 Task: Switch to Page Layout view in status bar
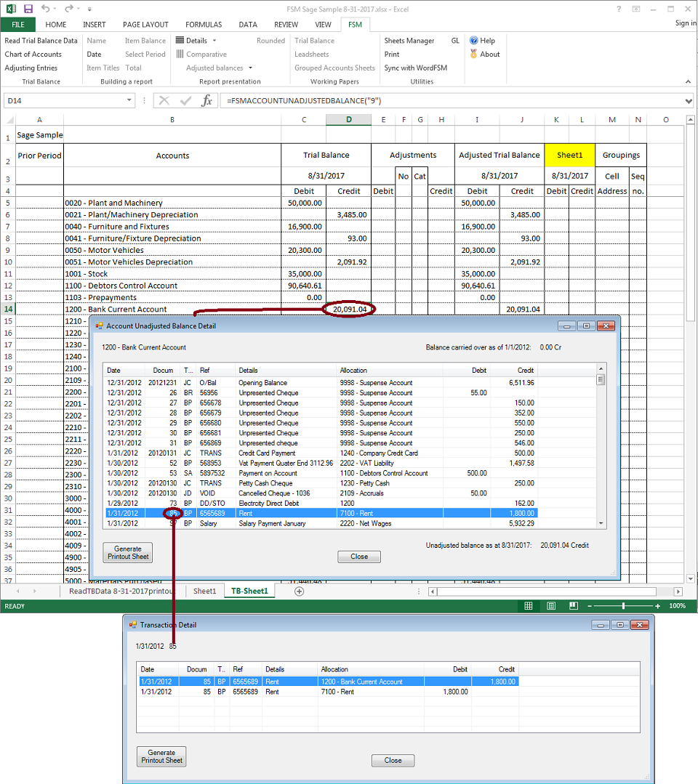[551, 606]
